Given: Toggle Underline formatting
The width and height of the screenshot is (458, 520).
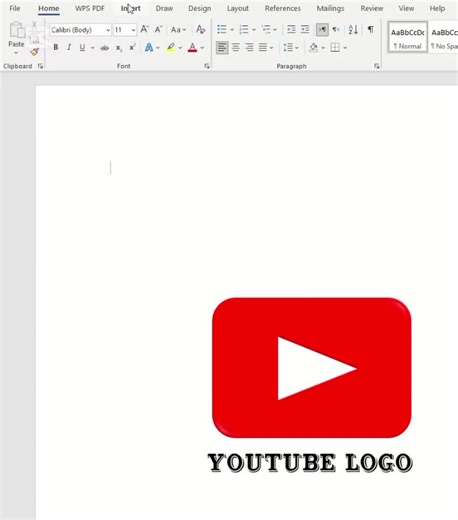Looking at the screenshot, I should tap(82, 48).
